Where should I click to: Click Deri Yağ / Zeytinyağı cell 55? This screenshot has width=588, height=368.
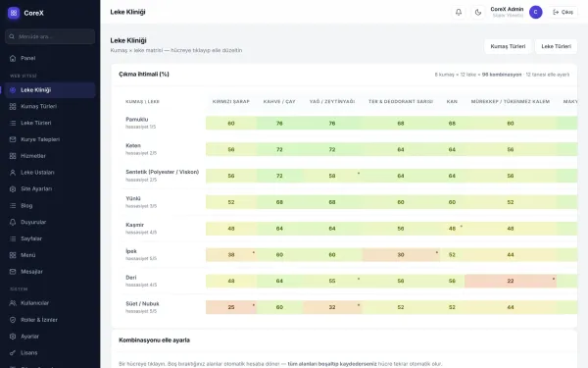tap(332, 281)
